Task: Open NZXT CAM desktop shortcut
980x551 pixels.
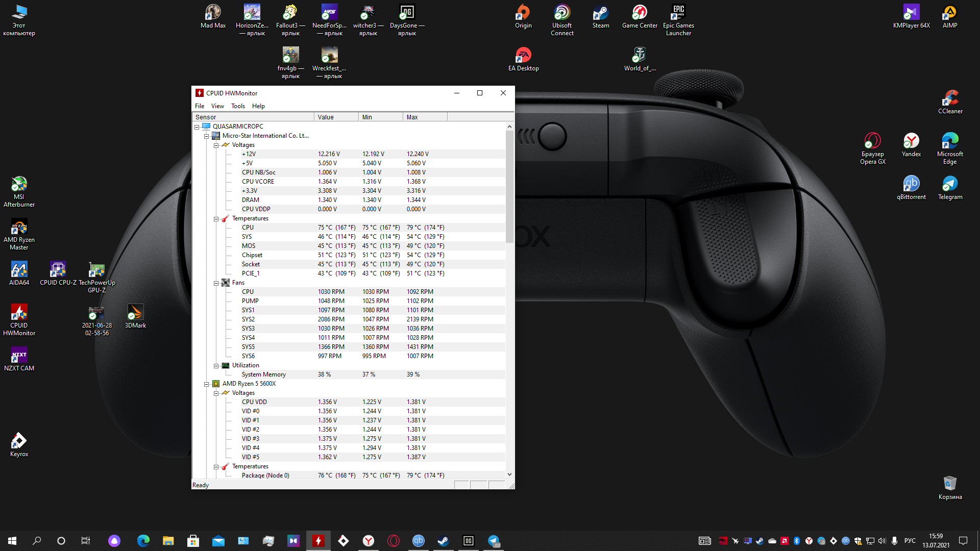Action: click(x=19, y=356)
